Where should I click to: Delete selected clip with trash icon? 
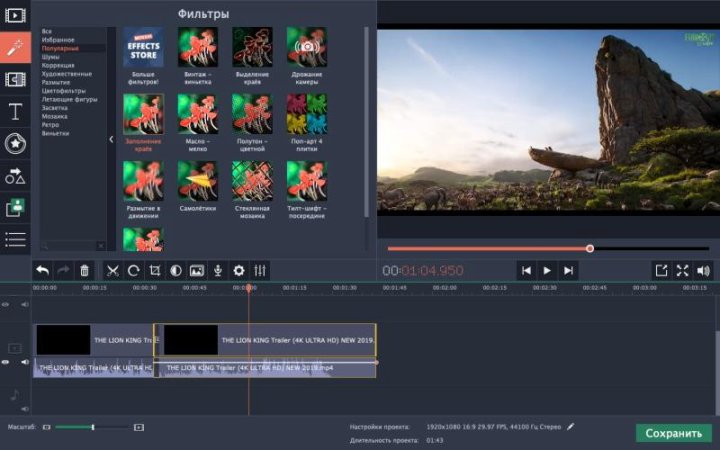[x=84, y=270]
